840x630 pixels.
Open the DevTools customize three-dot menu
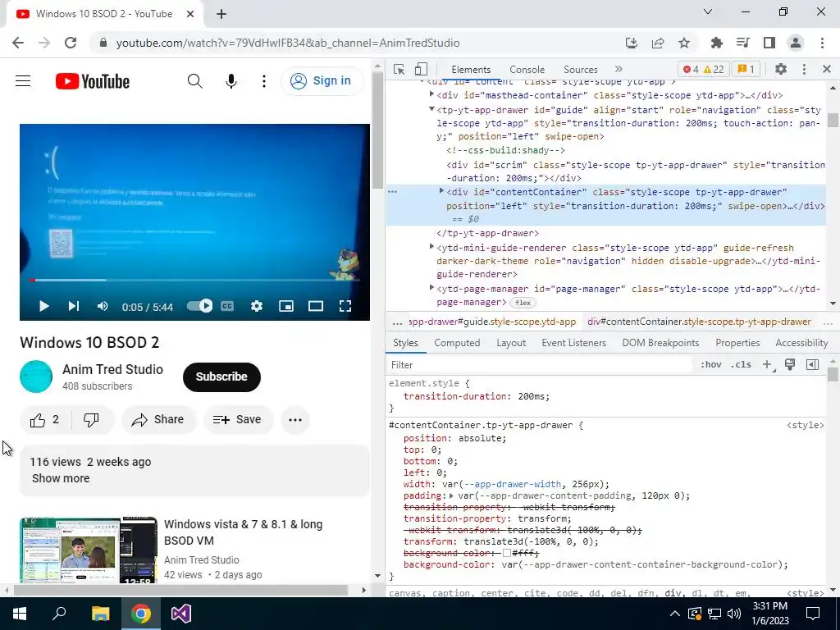[x=804, y=69]
